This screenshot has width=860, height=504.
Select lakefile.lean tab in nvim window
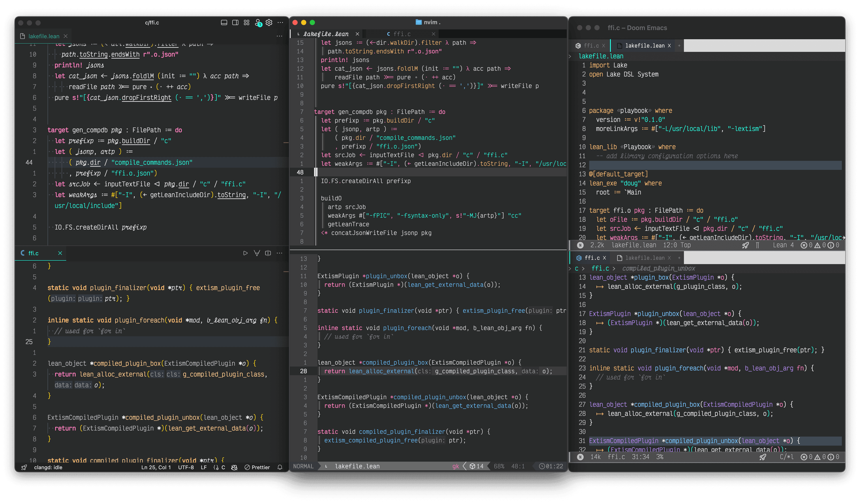[x=326, y=34]
